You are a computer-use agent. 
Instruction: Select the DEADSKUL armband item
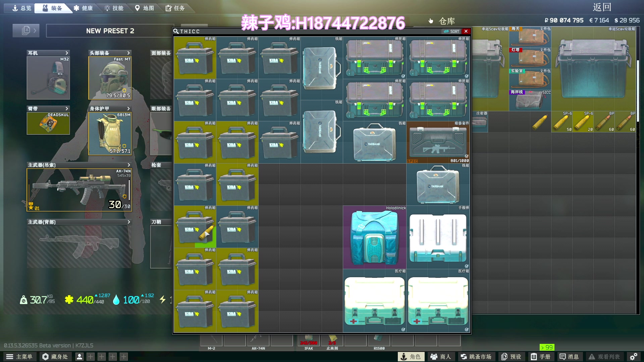point(48,123)
